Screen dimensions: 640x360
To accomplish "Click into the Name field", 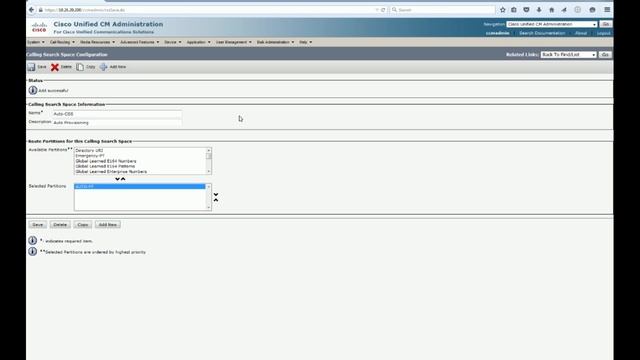I will (117, 114).
